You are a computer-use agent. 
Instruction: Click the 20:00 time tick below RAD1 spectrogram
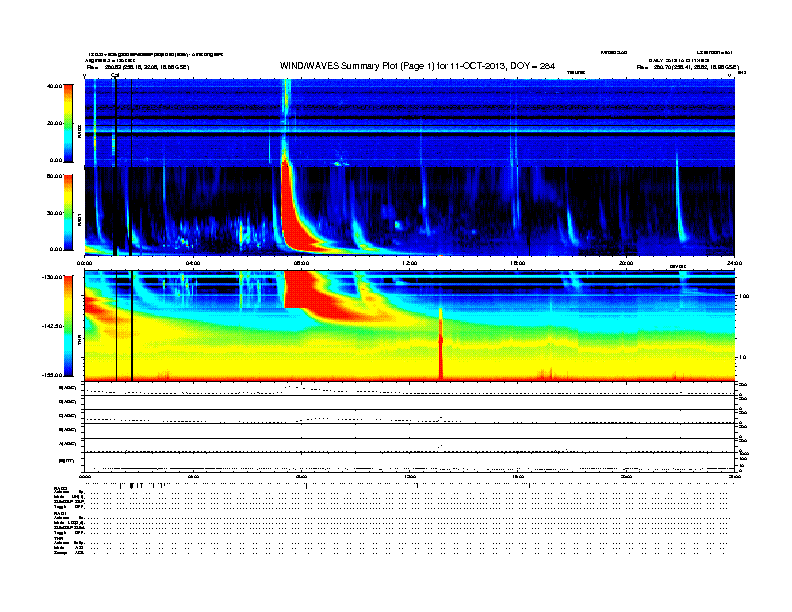click(626, 263)
